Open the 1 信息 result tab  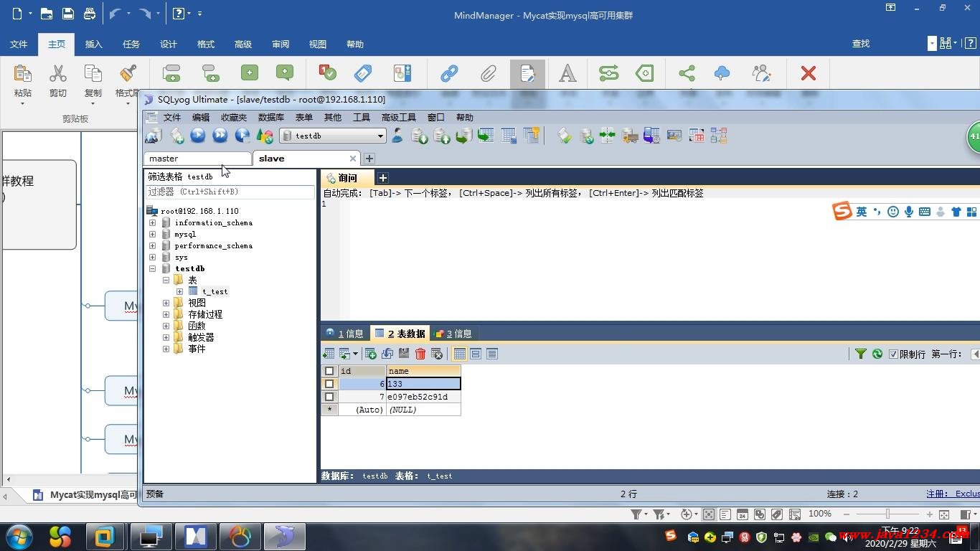pyautogui.click(x=344, y=334)
